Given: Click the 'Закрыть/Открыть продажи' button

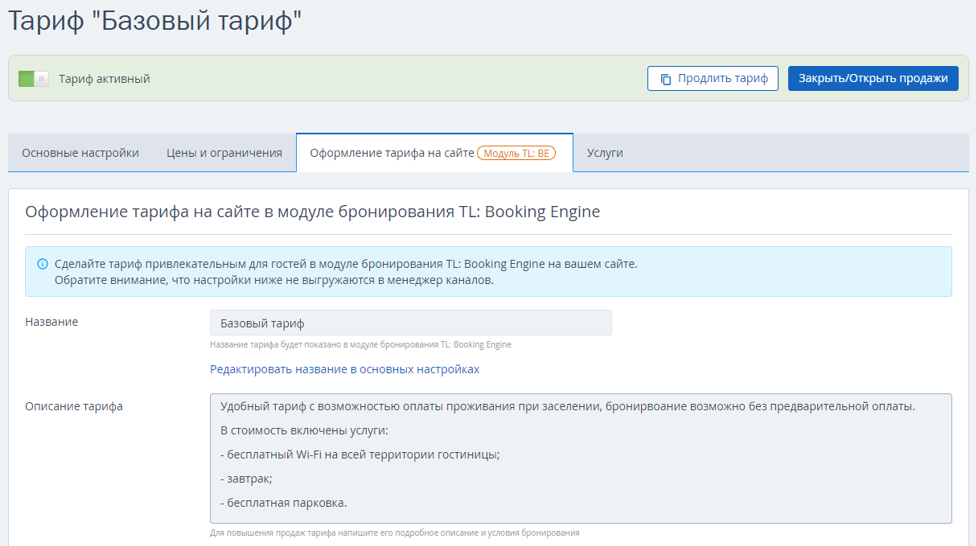Looking at the screenshot, I should click(873, 78).
